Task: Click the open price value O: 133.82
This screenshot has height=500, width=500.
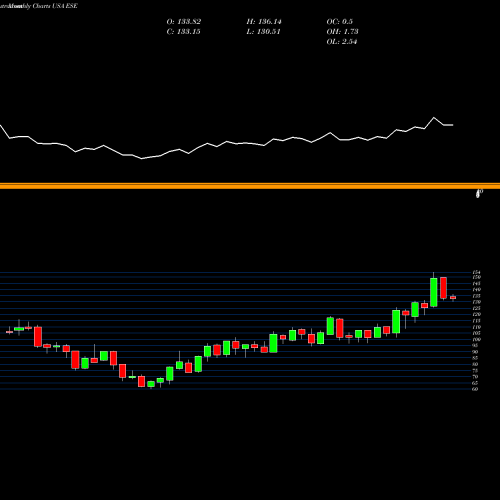Action: 184,22
